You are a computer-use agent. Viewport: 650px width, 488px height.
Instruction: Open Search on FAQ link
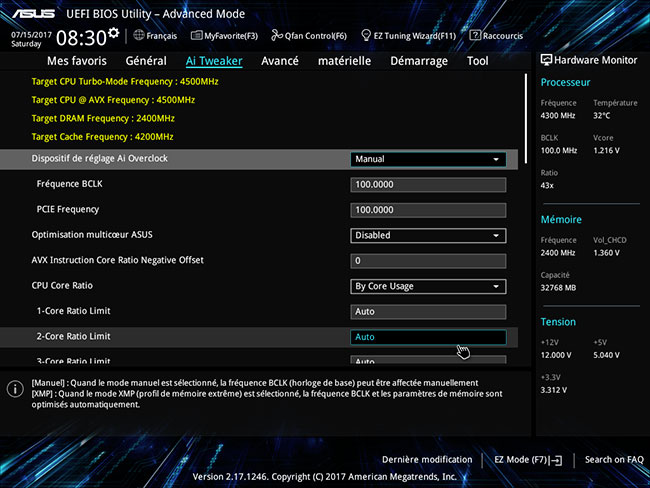click(x=614, y=459)
